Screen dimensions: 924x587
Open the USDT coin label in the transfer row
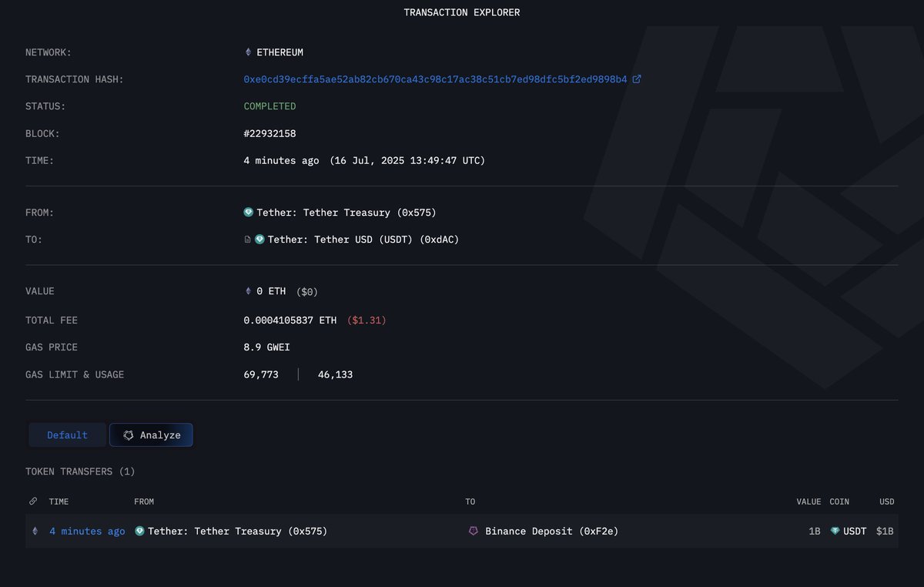click(855, 532)
